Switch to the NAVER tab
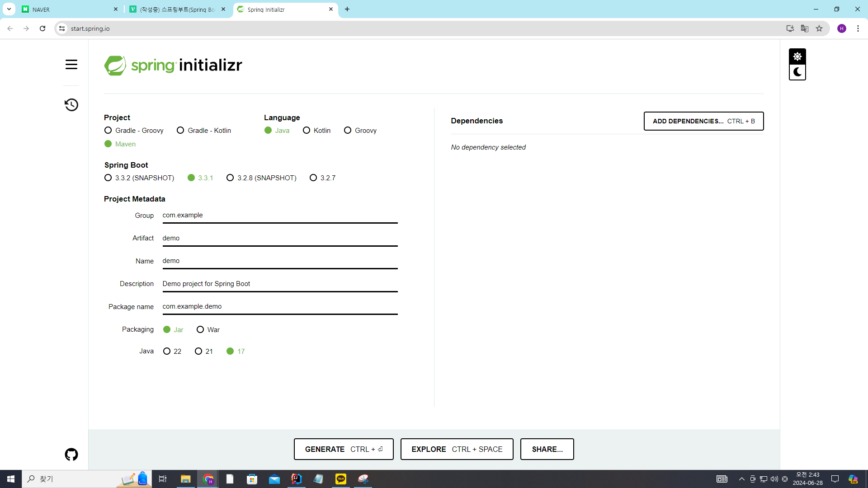Image resolution: width=868 pixels, height=488 pixels. point(70,9)
